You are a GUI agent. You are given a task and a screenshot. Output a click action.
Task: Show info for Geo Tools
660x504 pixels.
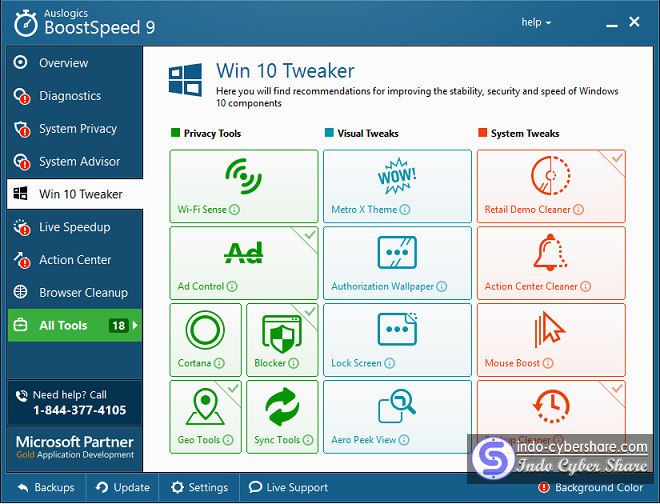228,440
